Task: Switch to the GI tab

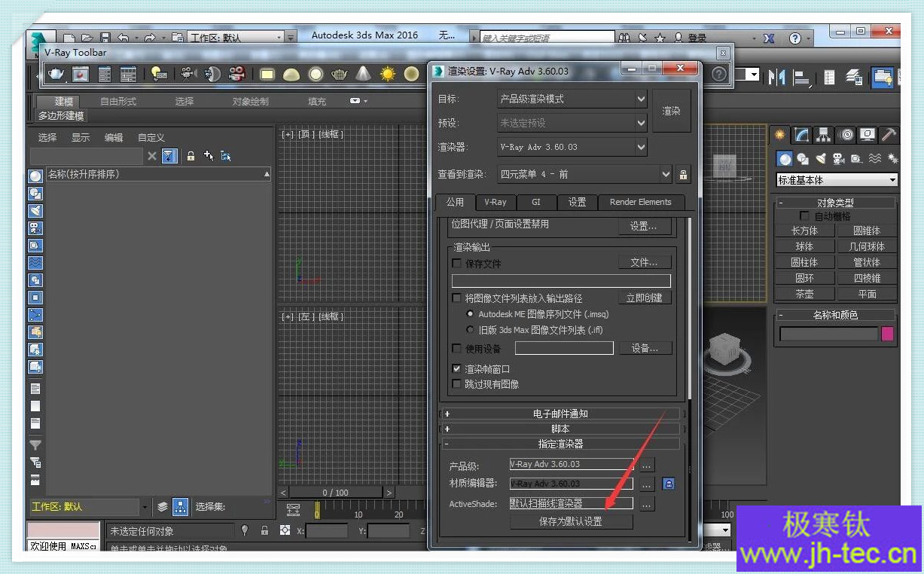Action: tap(536, 202)
